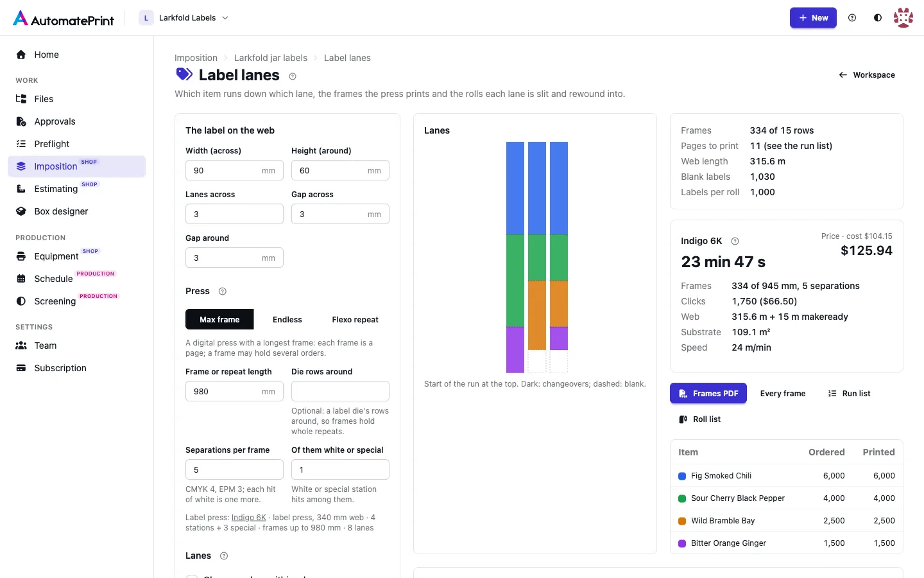This screenshot has width=924, height=578.
Task: Click the purple Bitter Orange Ginger swatch
Action: point(682,543)
